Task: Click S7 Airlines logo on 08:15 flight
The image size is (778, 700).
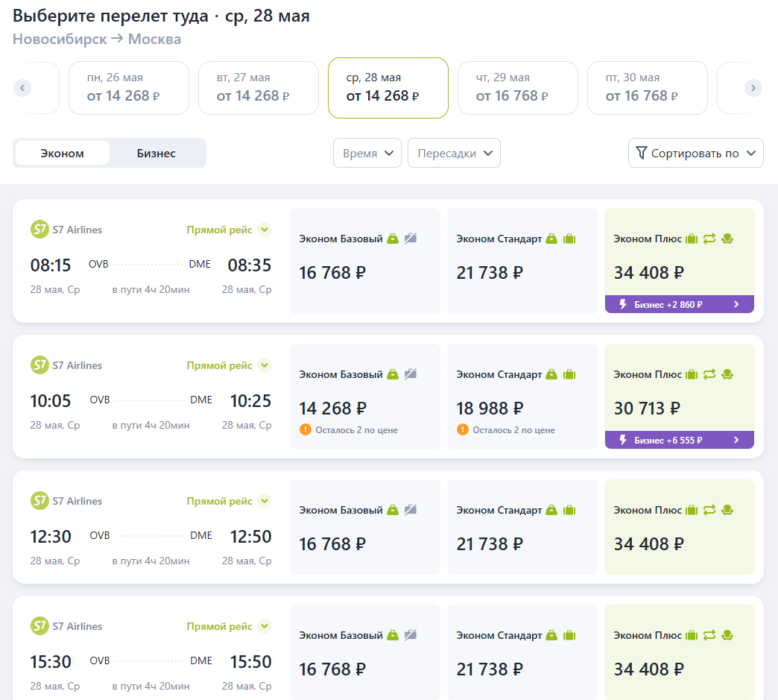Action: (x=39, y=230)
